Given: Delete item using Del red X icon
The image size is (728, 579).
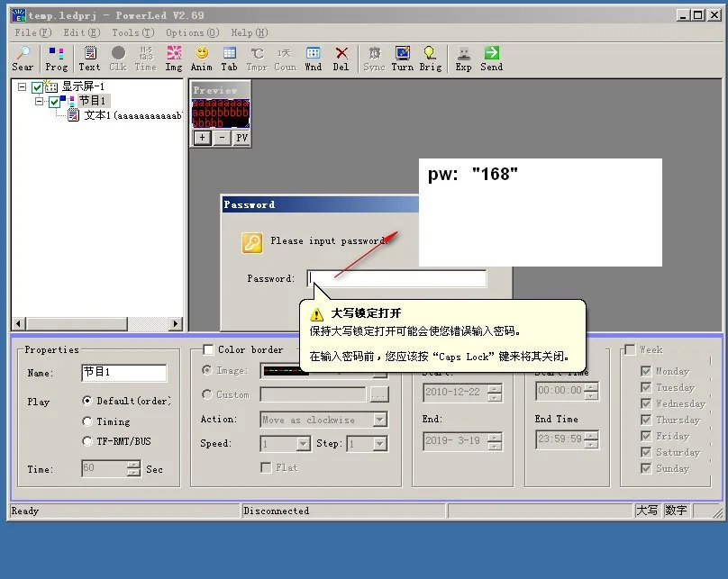Looking at the screenshot, I should click(x=341, y=59).
